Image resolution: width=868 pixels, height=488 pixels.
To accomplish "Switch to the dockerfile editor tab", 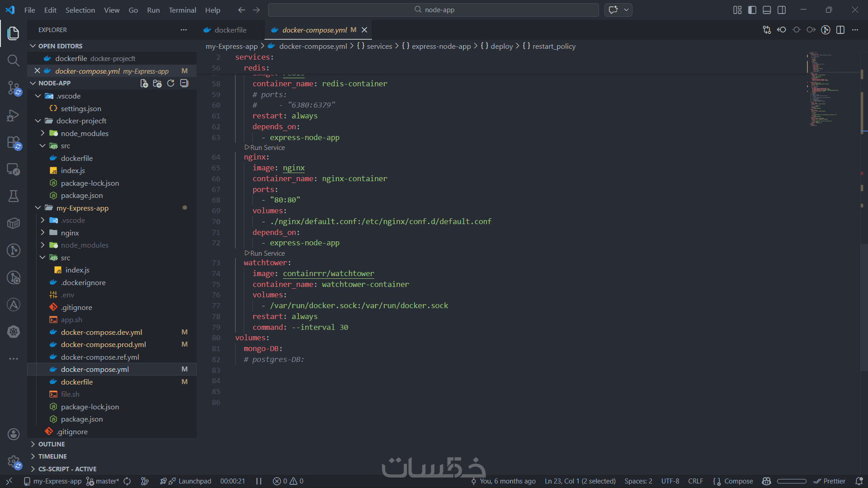I will [x=230, y=30].
